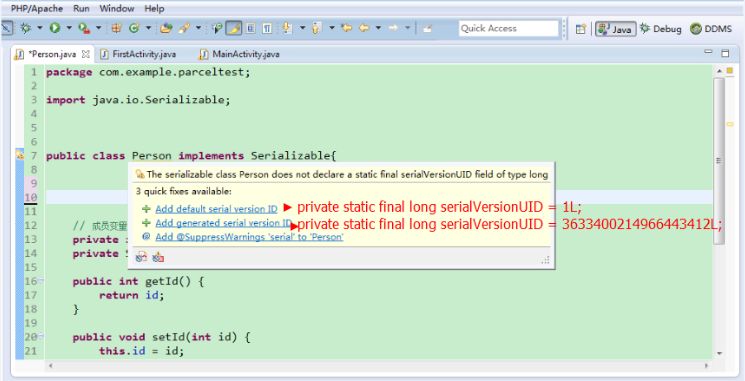Switch to FirstActivity.java tab
The height and width of the screenshot is (381, 745).
[139, 54]
